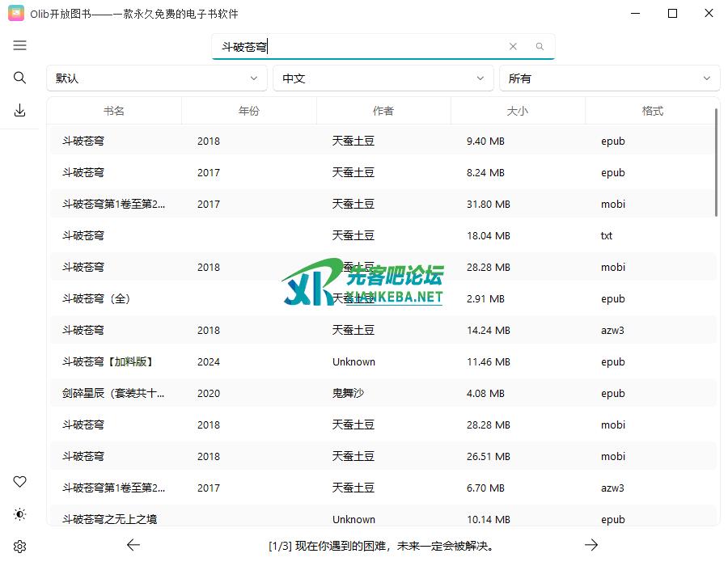
Task: Expand the 所有 format dropdown
Action: 609,78
